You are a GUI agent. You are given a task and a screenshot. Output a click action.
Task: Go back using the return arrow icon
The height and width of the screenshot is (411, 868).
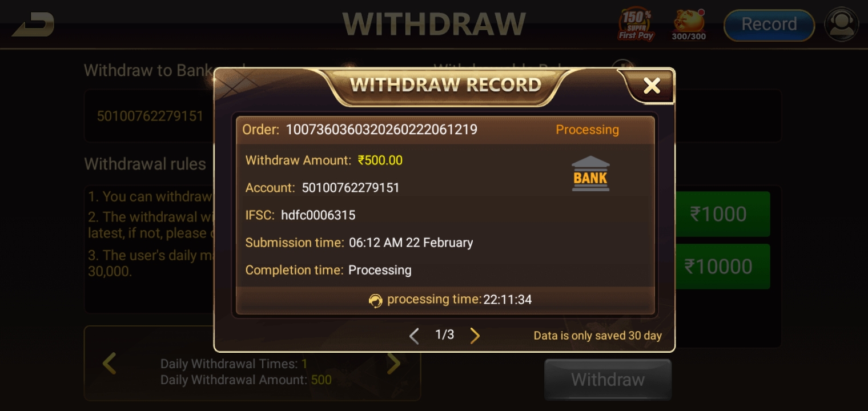point(33,25)
